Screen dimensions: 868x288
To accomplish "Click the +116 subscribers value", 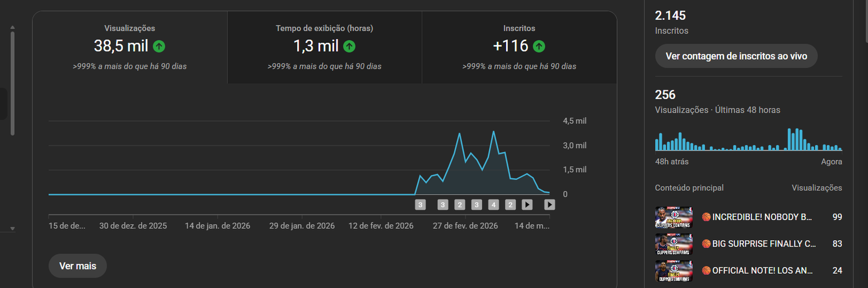I will (x=510, y=46).
